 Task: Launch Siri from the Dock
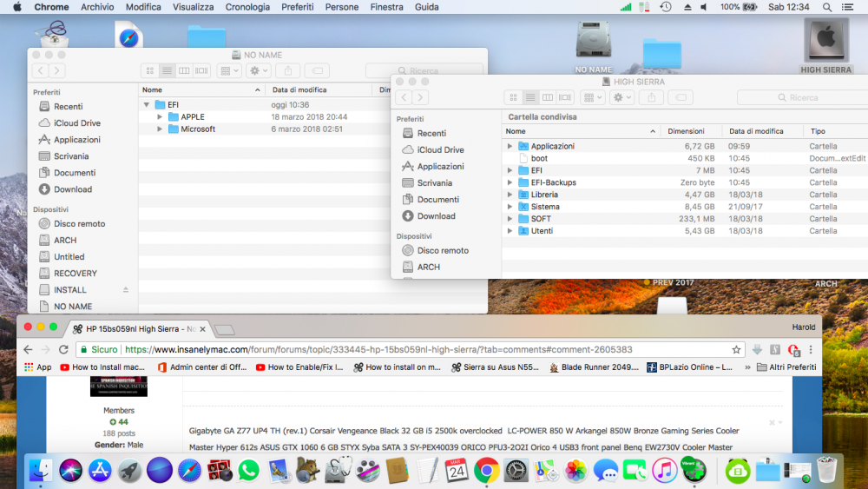click(70, 471)
